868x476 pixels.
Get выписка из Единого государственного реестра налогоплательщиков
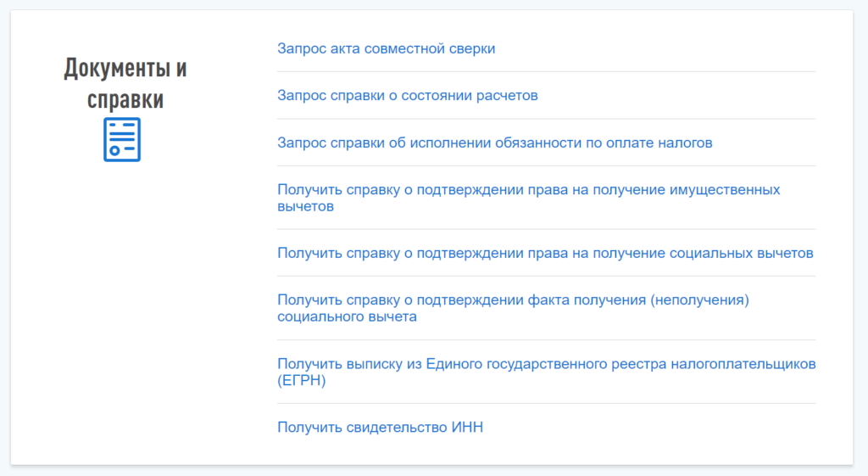[x=546, y=364]
